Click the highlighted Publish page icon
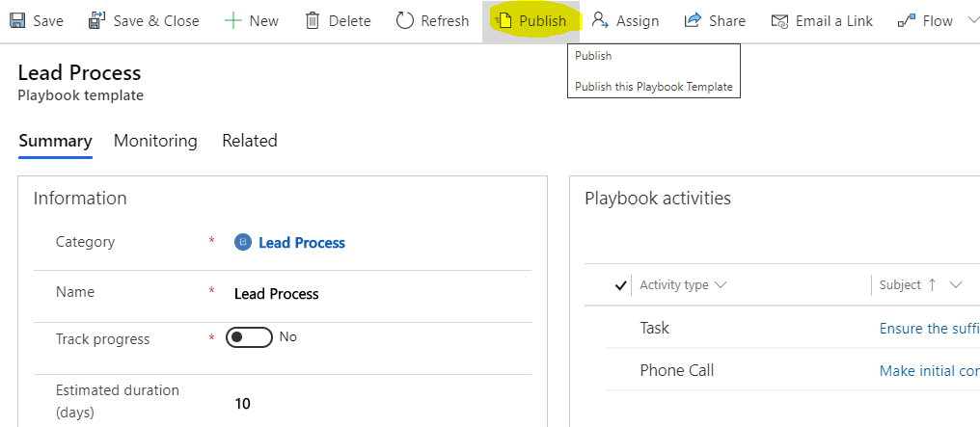The width and height of the screenshot is (980, 427). [x=504, y=20]
